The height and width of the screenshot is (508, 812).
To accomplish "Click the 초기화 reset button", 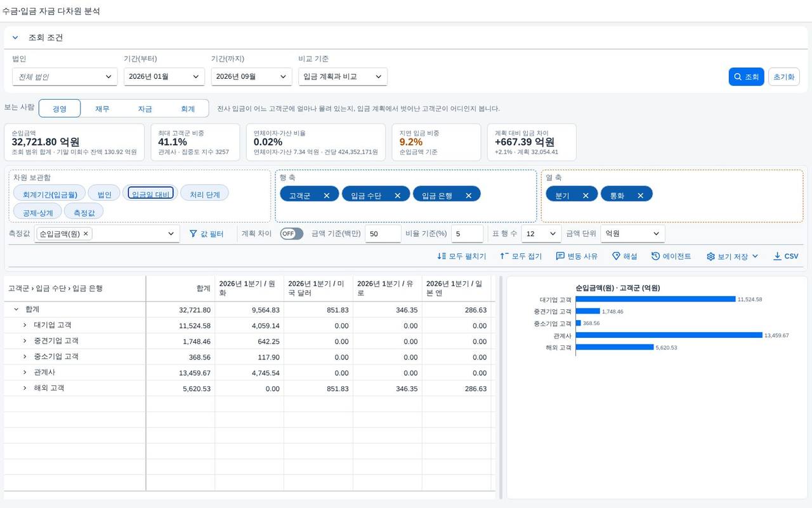I will (x=783, y=77).
